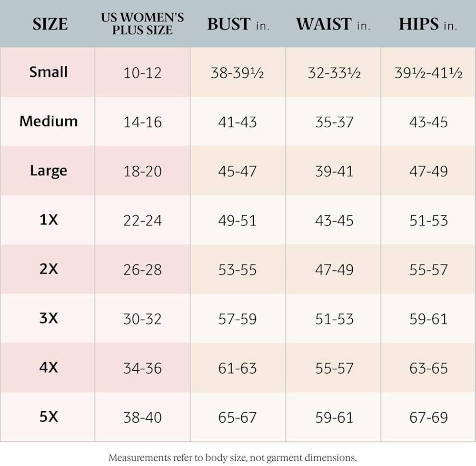Screen dimensions: 476x466
Task: Click the SIZE column header
Action: [x=50, y=24]
